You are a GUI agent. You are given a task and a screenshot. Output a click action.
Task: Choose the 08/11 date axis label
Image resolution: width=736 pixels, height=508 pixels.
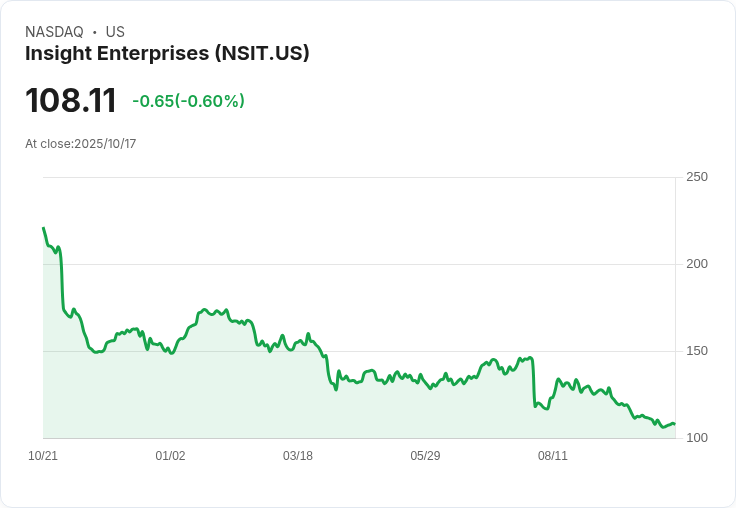(553, 456)
